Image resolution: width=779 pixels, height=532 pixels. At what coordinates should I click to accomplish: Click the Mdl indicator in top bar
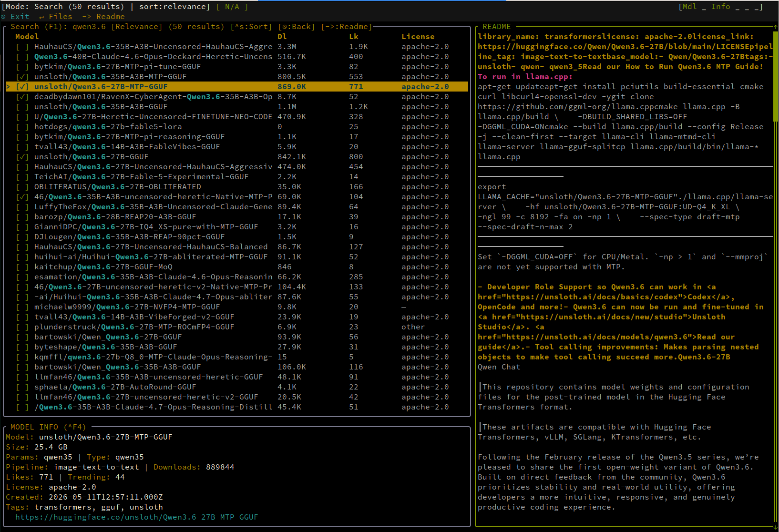pos(690,7)
